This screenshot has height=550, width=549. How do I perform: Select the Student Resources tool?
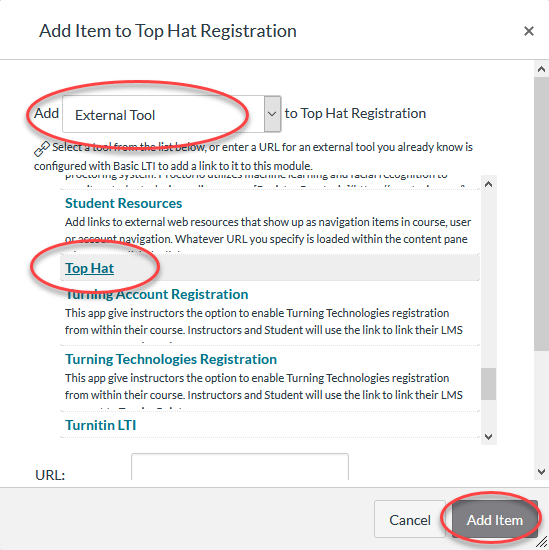(123, 203)
